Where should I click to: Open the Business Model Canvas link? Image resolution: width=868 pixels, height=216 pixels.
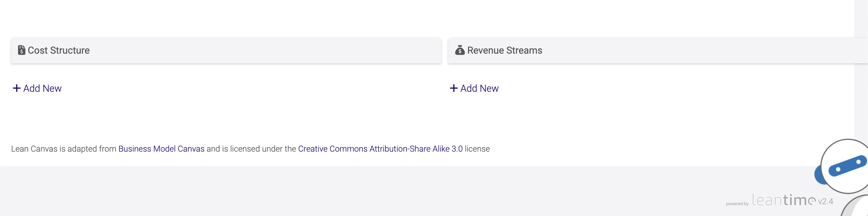coord(161,149)
